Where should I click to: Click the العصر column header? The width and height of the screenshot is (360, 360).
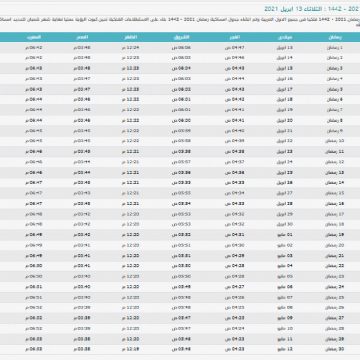click(82, 37)
